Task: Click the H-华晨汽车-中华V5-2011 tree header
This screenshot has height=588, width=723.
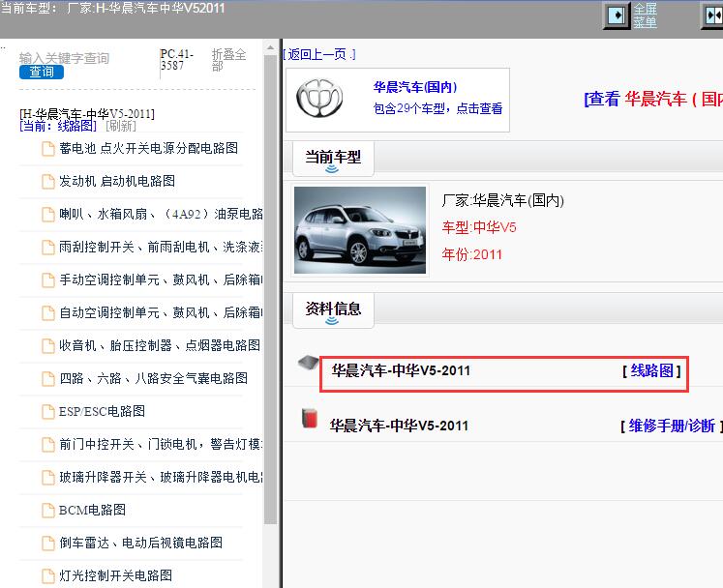Action: (87, 114)
